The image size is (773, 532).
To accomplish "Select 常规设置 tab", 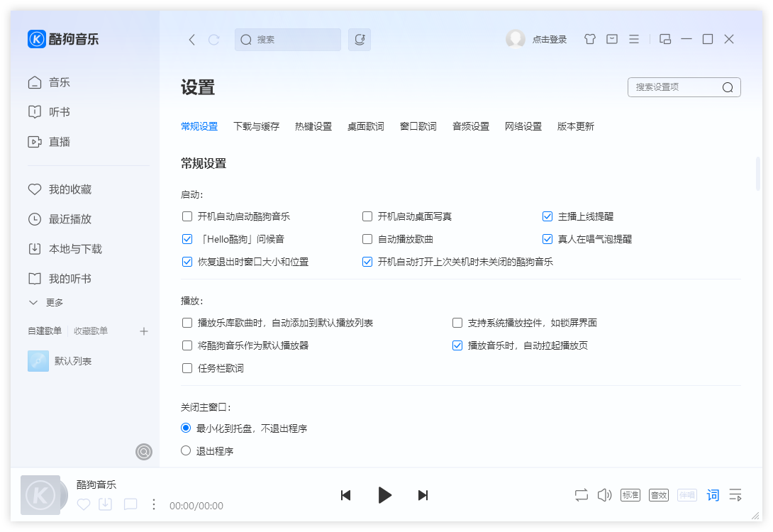I will [x=199, y=127].
